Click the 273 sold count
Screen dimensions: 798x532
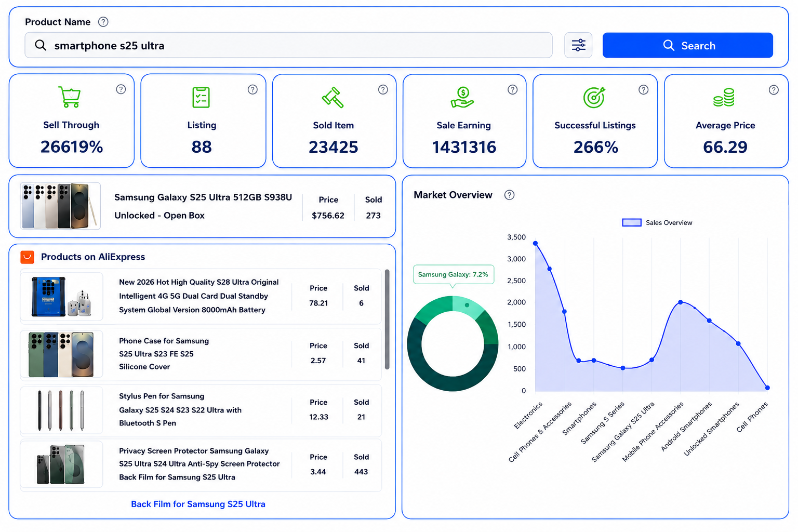[x=373, y=216]
